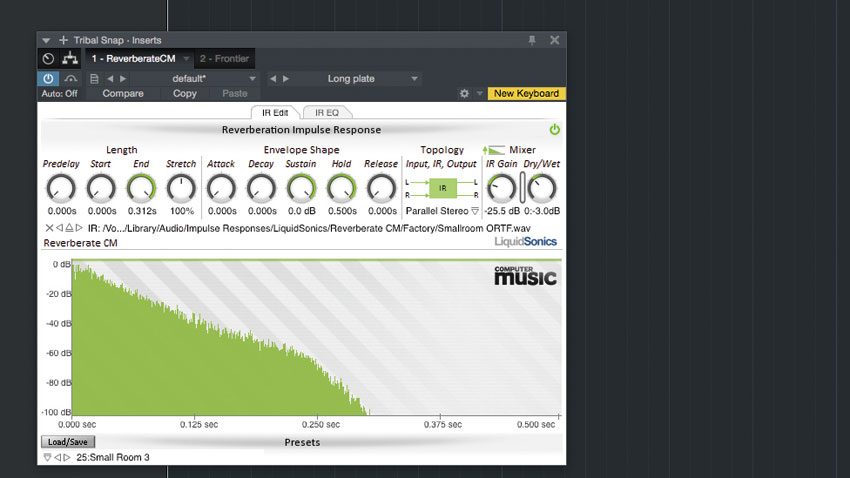
Task: Open the preset list triangle
Action: pyautogui.click(x=47, y=457)
